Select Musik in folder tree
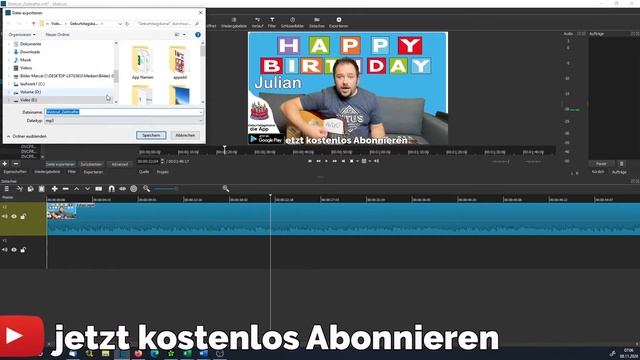Viewport: 640px width, 360px height. [25, 60]
